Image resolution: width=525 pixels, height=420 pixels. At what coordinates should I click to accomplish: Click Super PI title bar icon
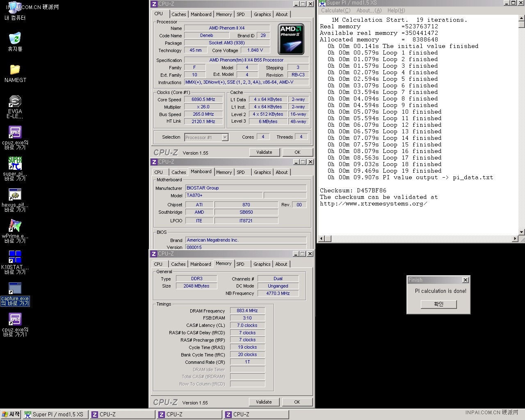pyautogui.click(x=322, y=3)
